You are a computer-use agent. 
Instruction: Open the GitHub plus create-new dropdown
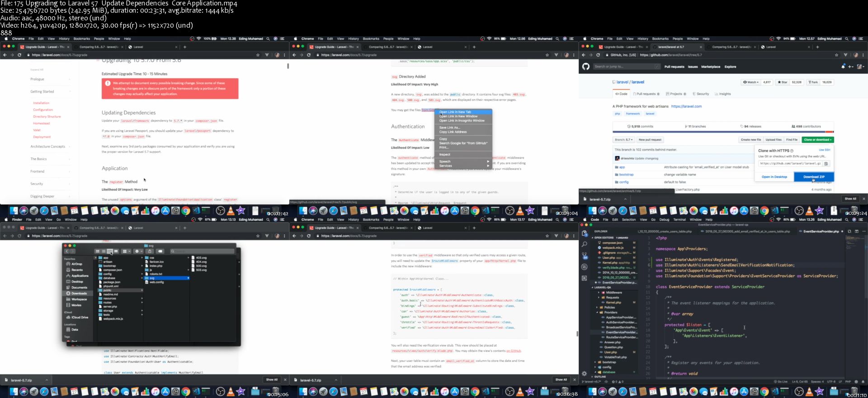[x=851, y=66]
